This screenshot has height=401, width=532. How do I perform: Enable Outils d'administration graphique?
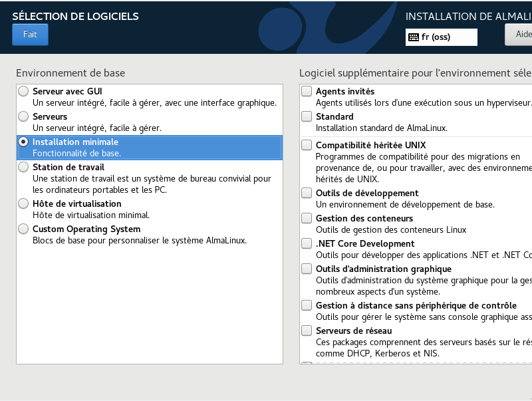click(307, 269)
